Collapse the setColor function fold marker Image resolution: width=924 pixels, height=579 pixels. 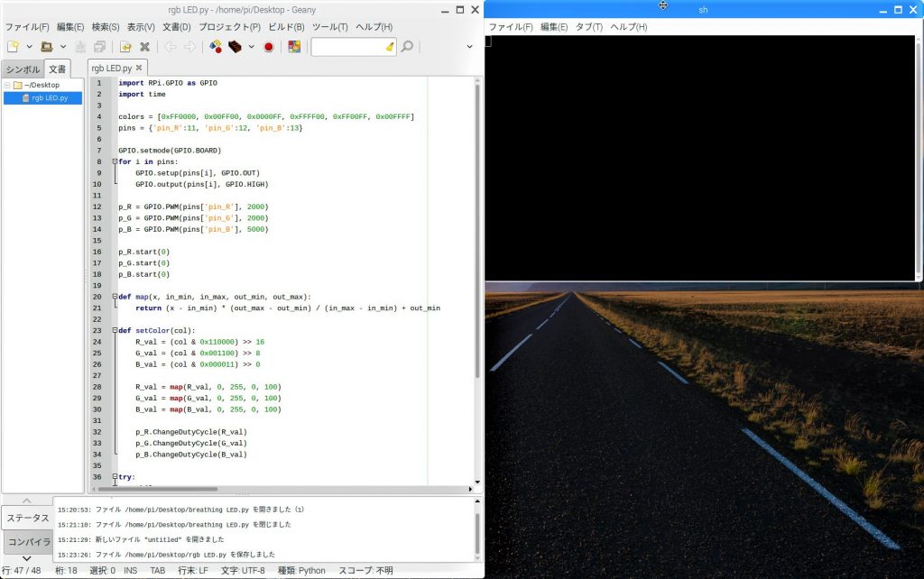click(115, 331)
